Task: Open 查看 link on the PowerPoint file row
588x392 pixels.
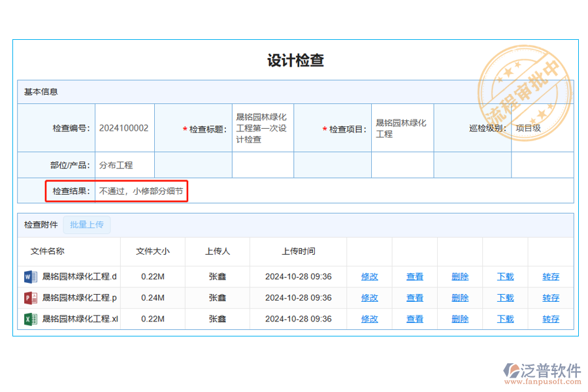Action: 414,298
